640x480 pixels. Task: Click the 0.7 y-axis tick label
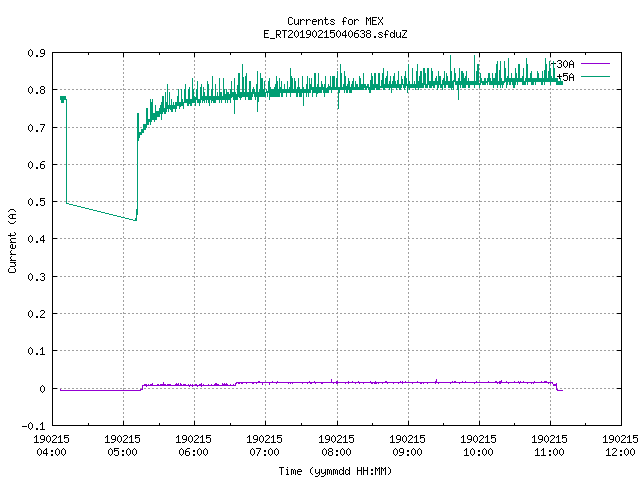[x=36, y=128]
